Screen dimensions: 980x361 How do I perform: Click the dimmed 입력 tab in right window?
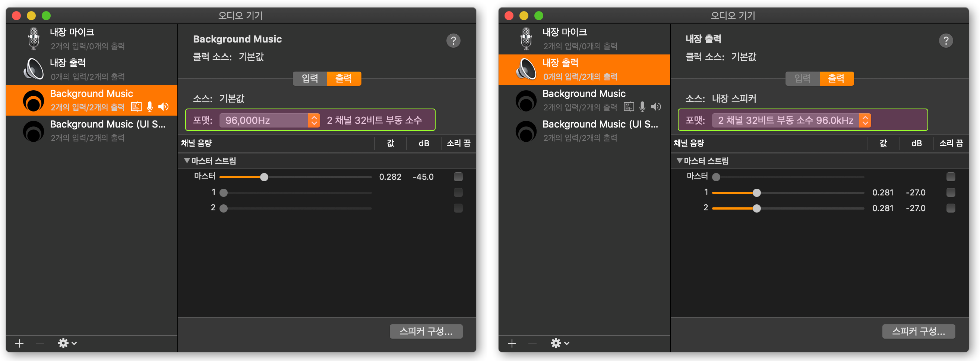802,78
